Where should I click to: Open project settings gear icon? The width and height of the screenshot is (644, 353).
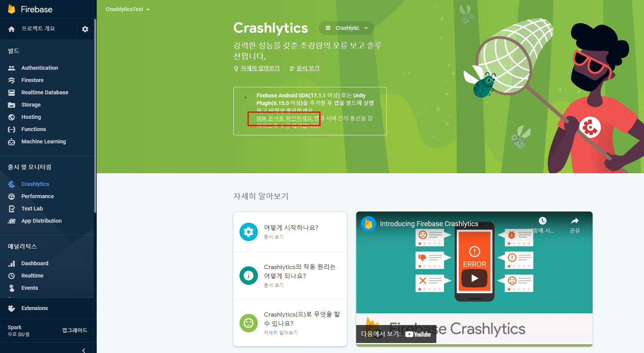click(85, 29)
